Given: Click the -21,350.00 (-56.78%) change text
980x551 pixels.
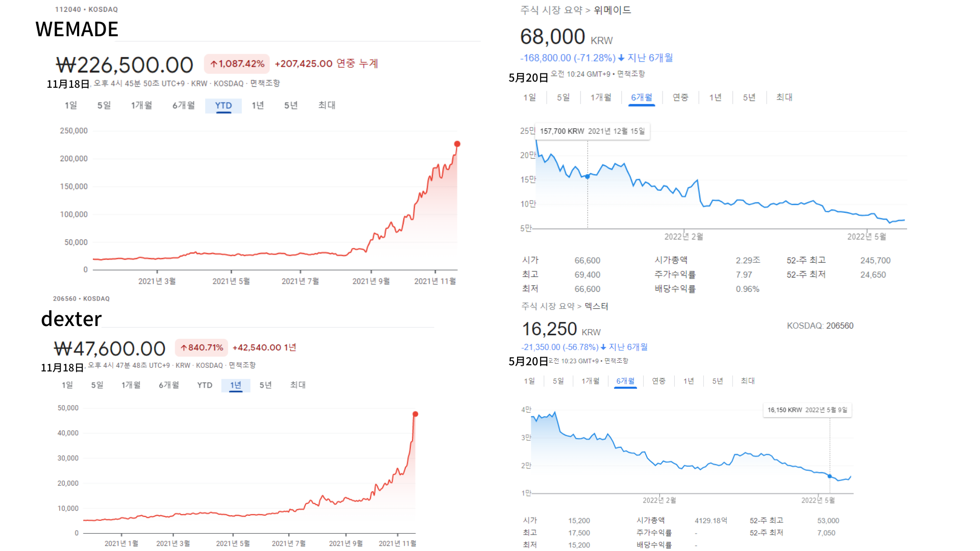Looking at the screenshot, I should point(559,347).
